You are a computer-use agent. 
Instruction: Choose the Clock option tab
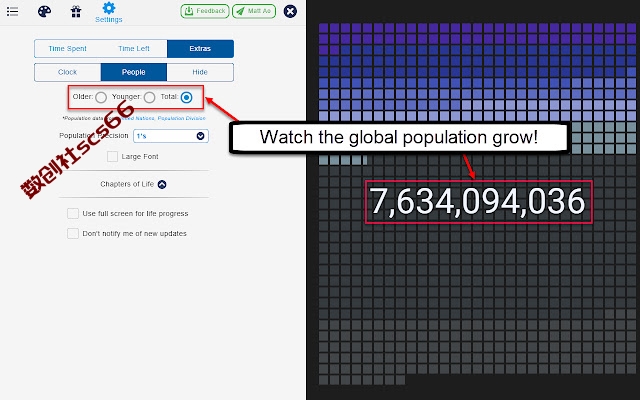67,72
